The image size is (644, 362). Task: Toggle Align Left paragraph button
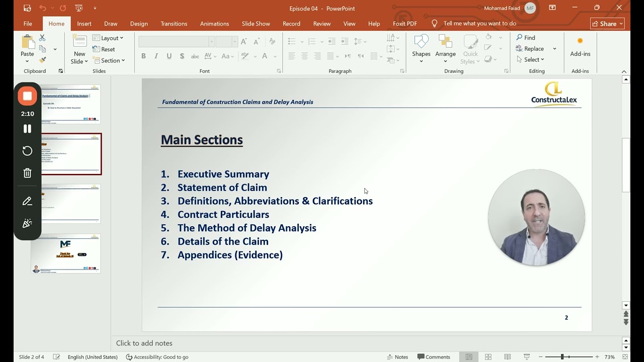tap(292, 56)
